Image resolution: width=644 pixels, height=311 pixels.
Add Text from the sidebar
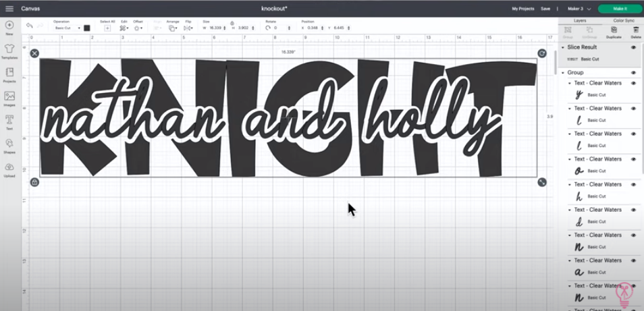tap(9, 123)
